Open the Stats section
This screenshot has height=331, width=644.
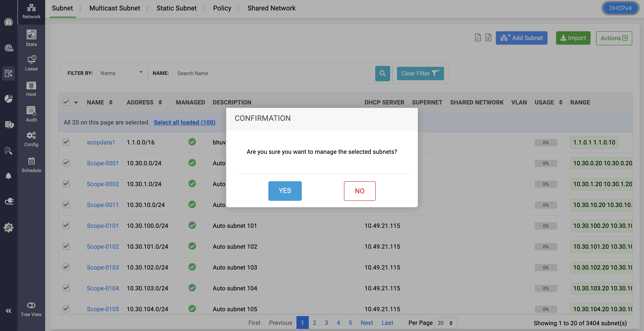pos(31,38)
